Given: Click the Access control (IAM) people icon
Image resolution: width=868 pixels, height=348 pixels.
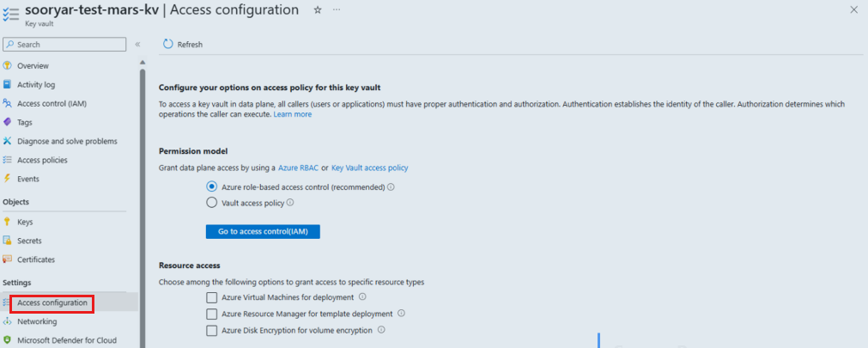Looking at the screenshot, I should tap(7, 103).
